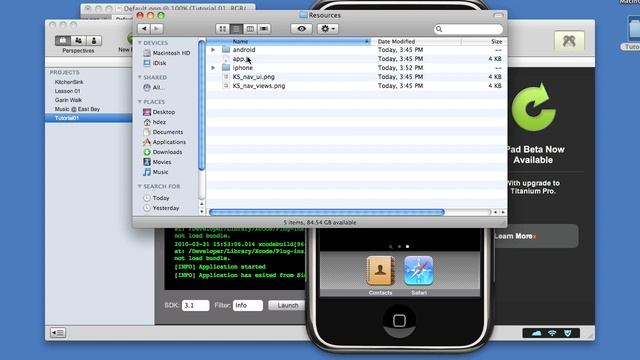Open Documents in Finder sidebar
640x360 pixels.
tap(163, 132)
